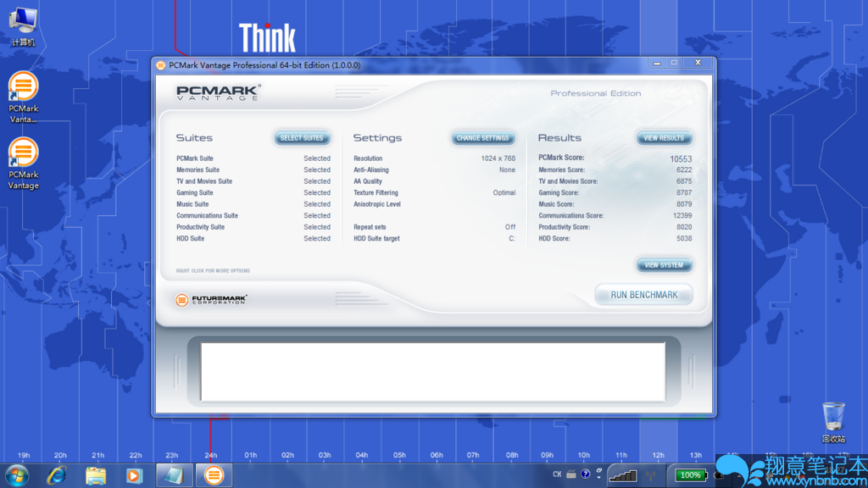
Task: Click the 'Memories Suite' row label
Action: pos(198,169)
